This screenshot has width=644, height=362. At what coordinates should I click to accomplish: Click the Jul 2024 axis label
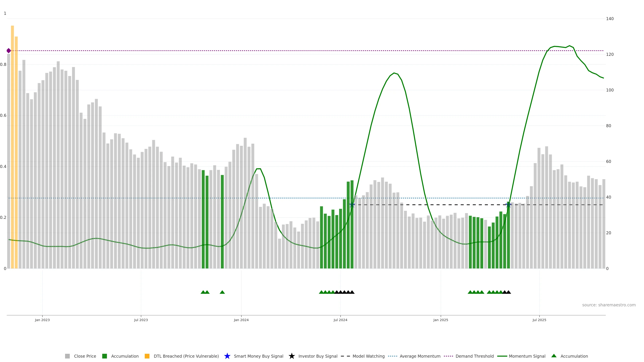click(x=340, y=320)
